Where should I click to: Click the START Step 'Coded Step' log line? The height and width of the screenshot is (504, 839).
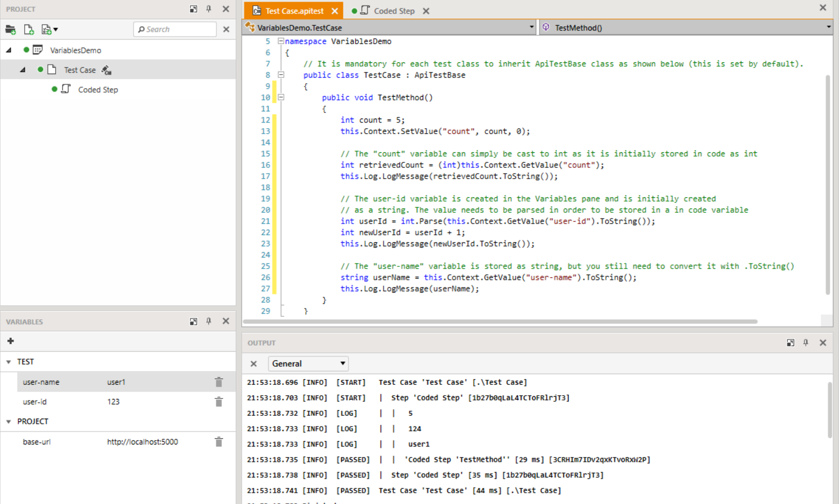point(408,397)
